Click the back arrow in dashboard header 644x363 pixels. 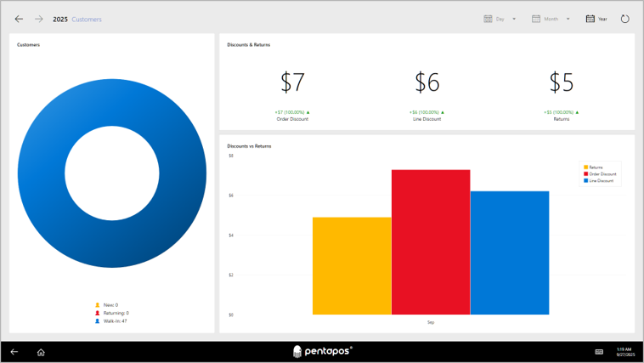[19, 19]
